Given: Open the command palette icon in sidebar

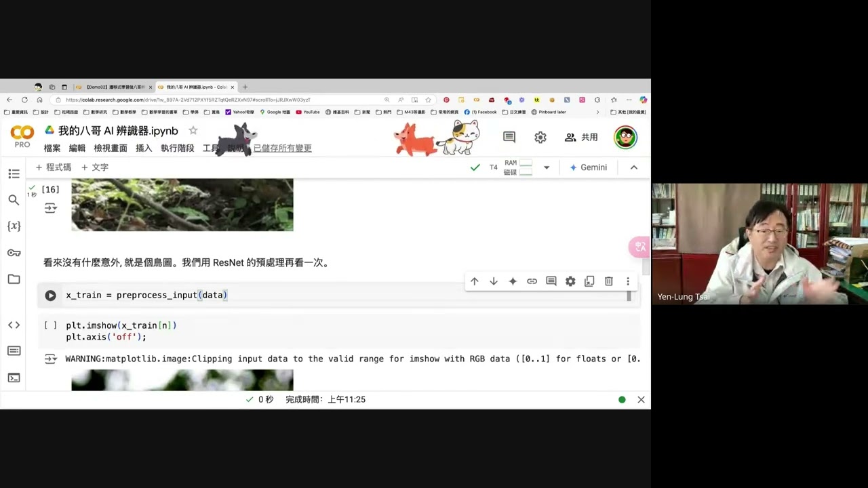Looking at the screenshot, I should point(14,351).
